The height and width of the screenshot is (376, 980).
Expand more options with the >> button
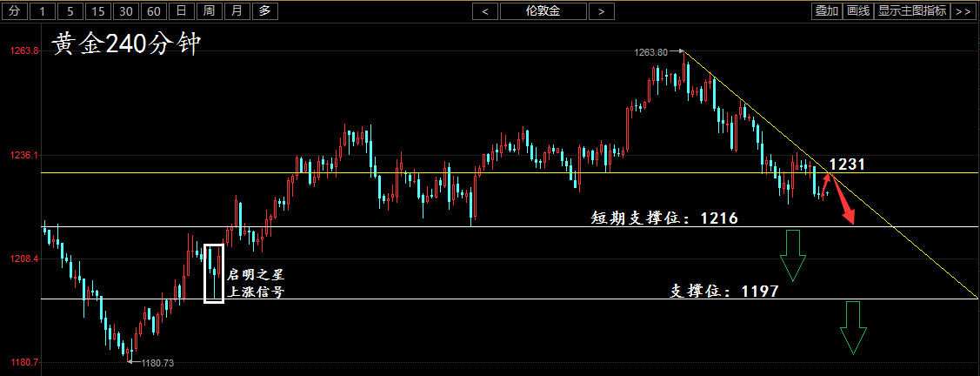pos(963,11)
